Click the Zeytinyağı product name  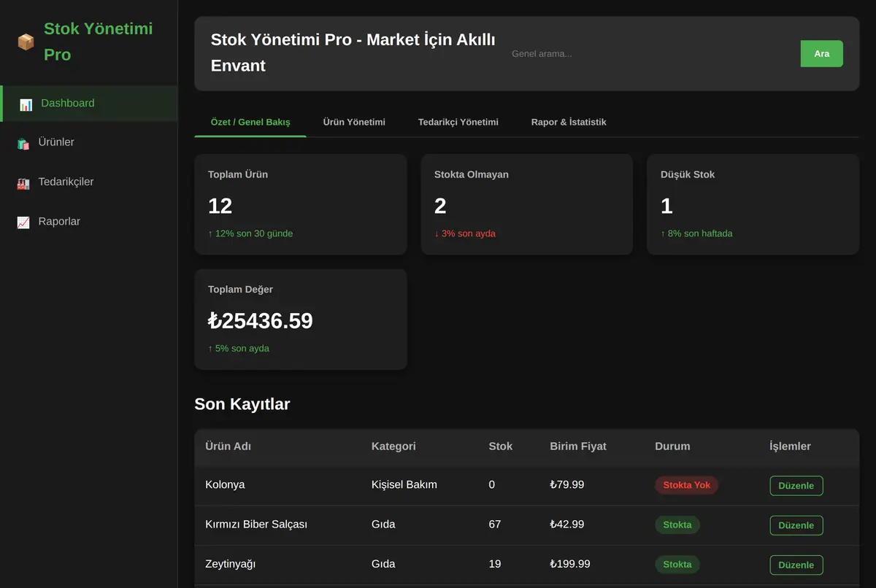(x=231, y=564)
